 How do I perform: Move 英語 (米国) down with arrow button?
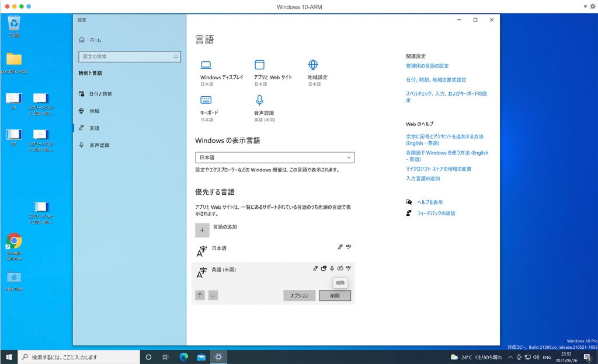pos(213,295)
